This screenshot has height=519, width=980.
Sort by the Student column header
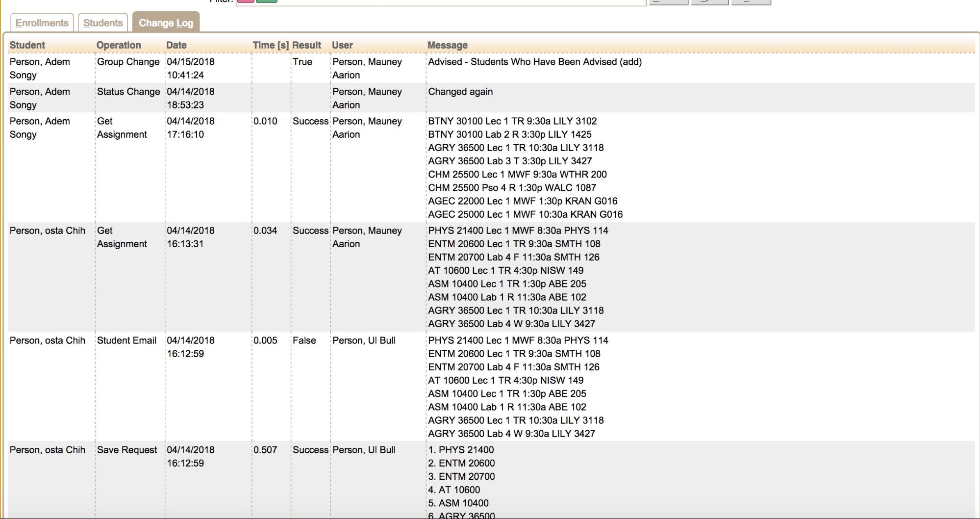click(x=27, y=45)
